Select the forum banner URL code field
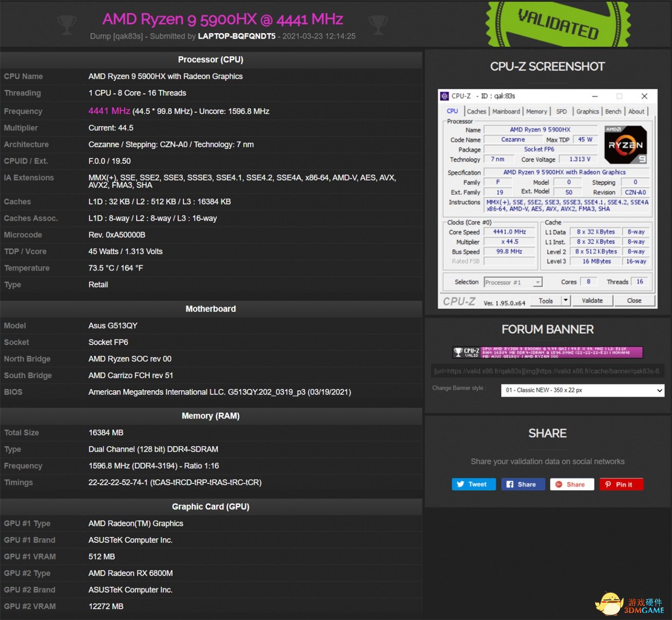Image resolution: width=672 pixels, height=620 pixels. (547, 371)
